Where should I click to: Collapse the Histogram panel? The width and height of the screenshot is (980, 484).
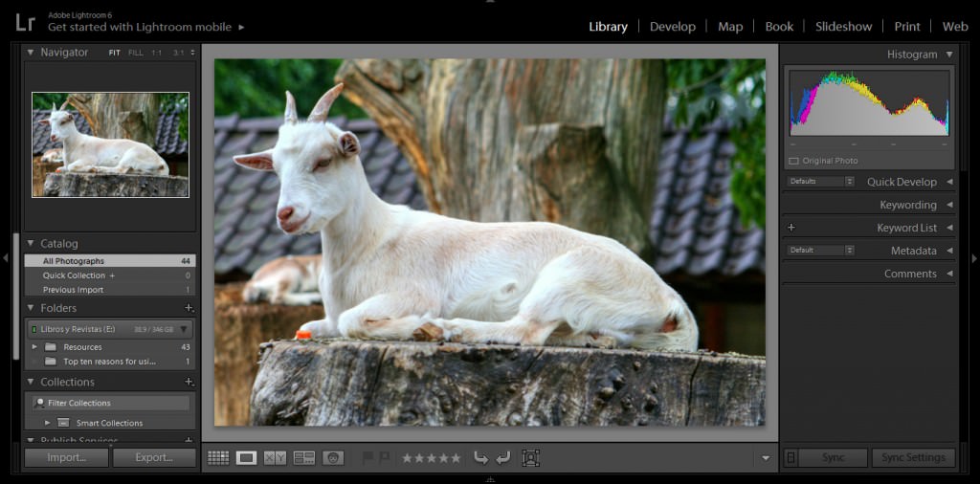tap(949, 55)
